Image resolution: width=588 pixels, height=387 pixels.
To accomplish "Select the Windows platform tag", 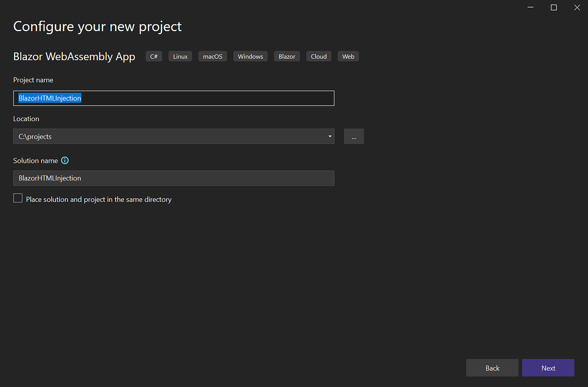I will (250, 56).
